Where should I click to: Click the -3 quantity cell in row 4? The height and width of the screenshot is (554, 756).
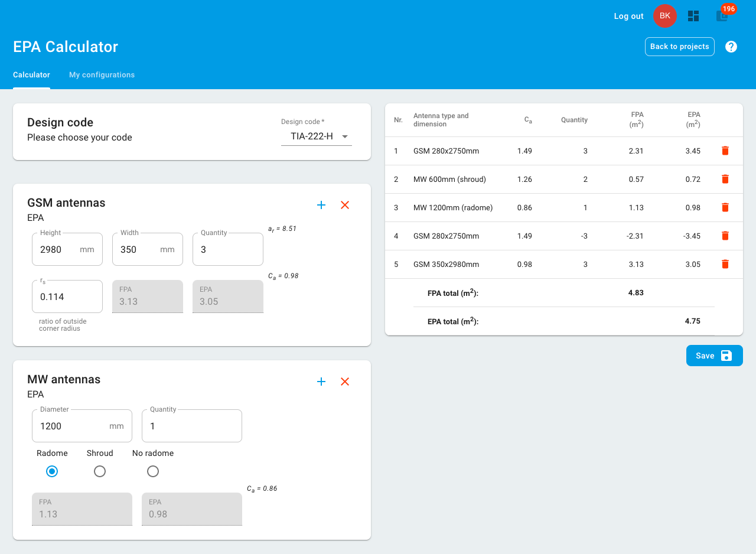(584, 236)
